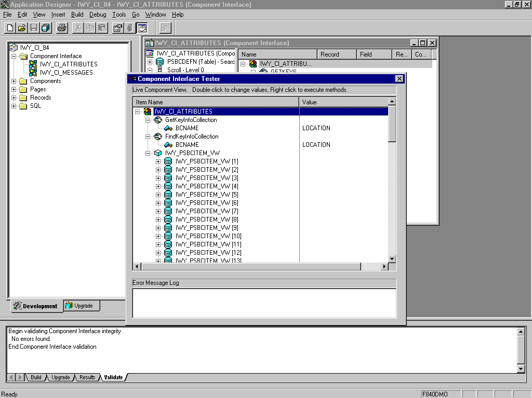Screen dimensions: 532x398
Task: Click the Save All toolbar icon
Action: (46, 28)
